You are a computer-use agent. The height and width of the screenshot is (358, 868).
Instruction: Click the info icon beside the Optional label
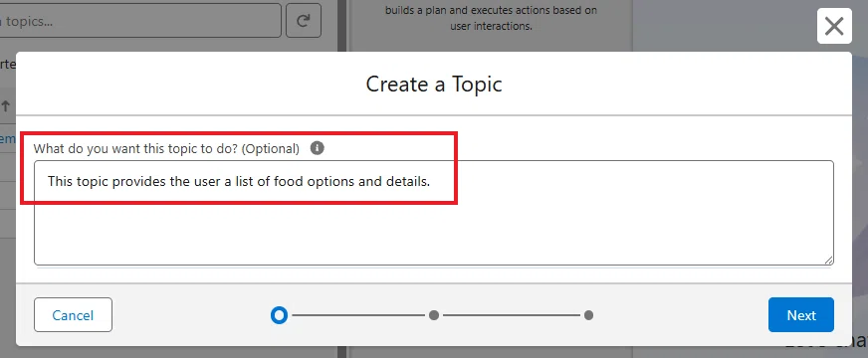[318, 148]
